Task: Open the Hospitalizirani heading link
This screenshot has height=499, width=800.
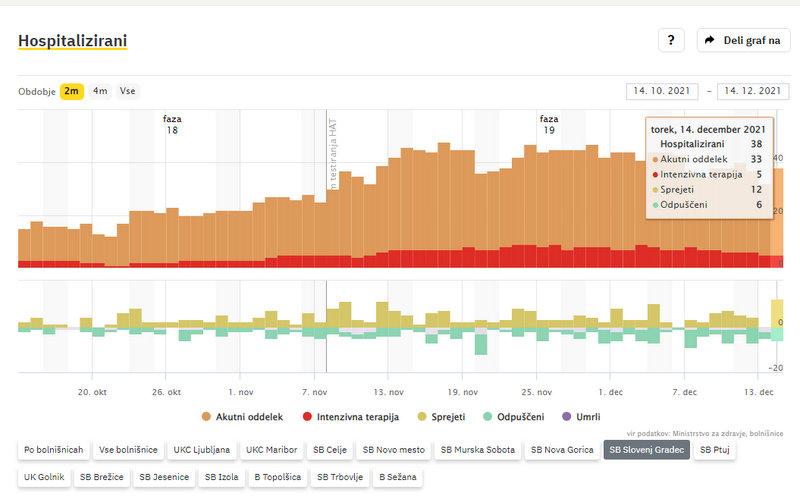Action: click(x=72, y=40)
